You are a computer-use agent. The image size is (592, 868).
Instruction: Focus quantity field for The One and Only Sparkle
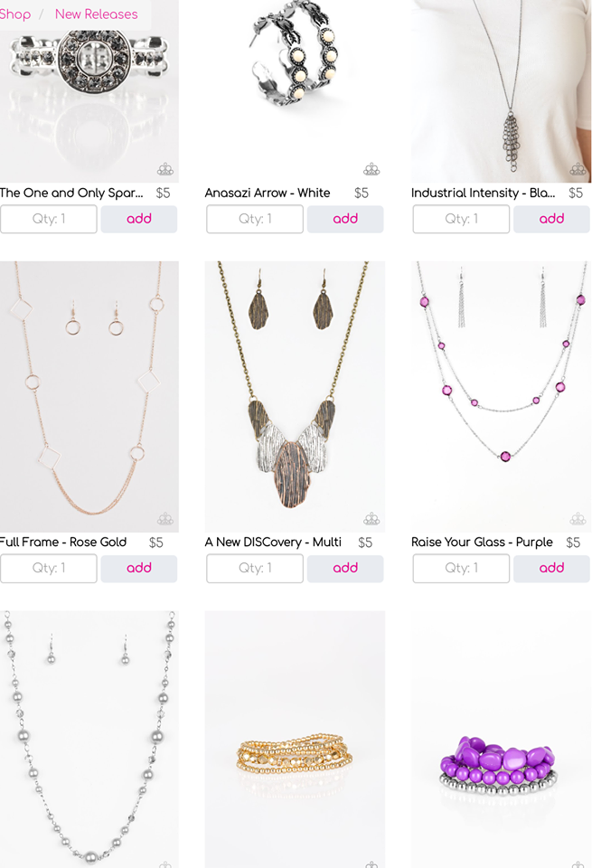(49, 219)
